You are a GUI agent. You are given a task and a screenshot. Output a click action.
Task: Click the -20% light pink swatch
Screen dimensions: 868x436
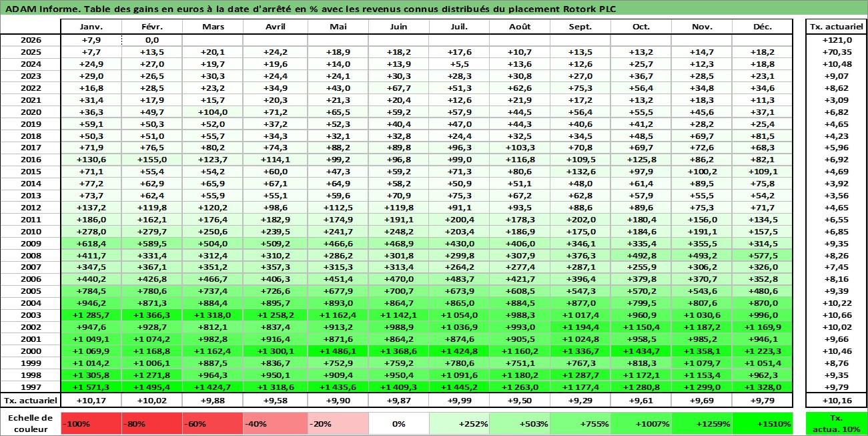click(x=338, y=423)
